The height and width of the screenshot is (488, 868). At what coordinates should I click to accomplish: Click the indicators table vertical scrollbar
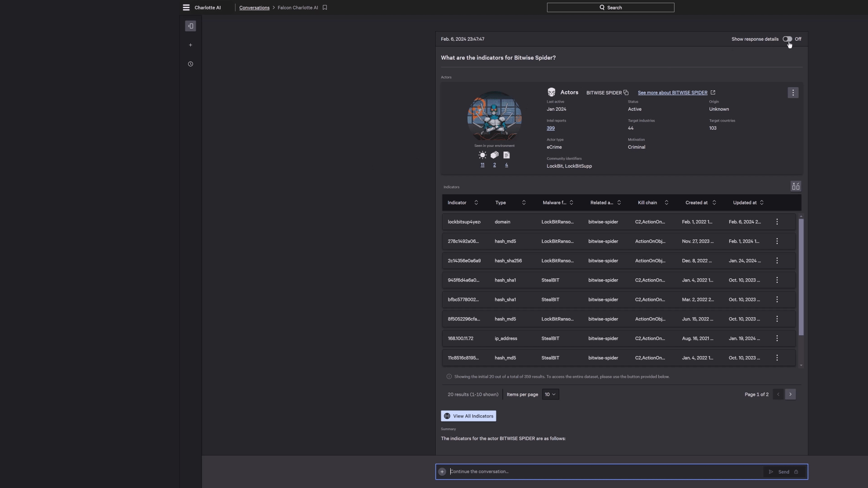(x=801, y=277)
